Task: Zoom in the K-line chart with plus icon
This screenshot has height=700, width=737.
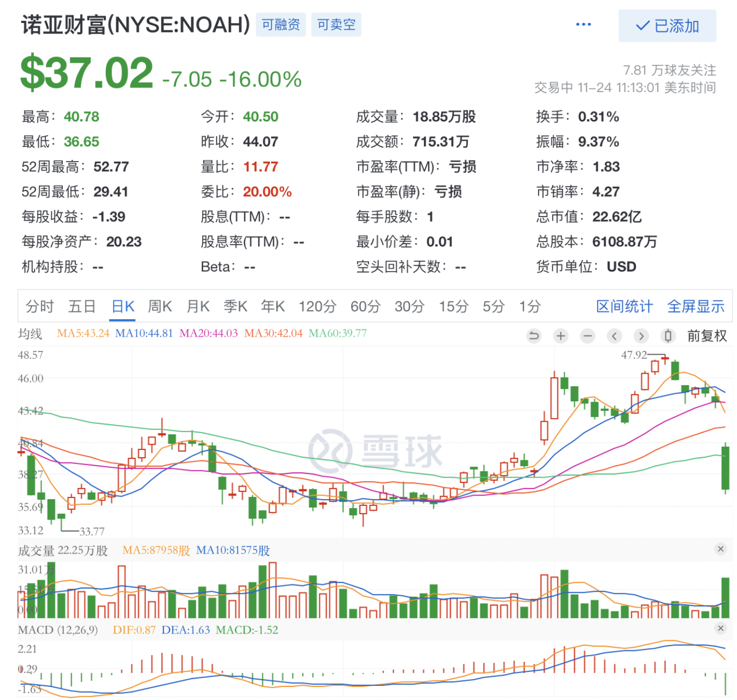Action: [561, 336]
